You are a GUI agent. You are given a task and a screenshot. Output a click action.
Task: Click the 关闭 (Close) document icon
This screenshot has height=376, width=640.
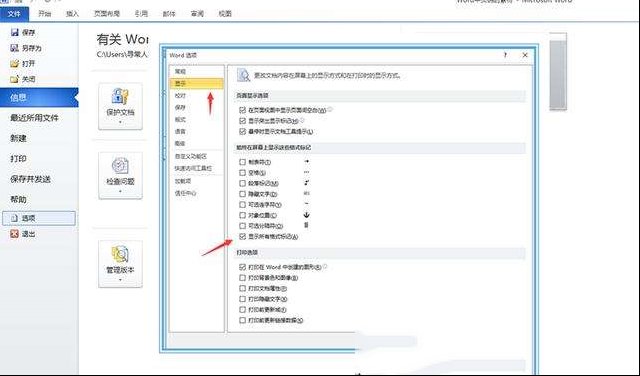pyautogui.click(x=15, y=79)
